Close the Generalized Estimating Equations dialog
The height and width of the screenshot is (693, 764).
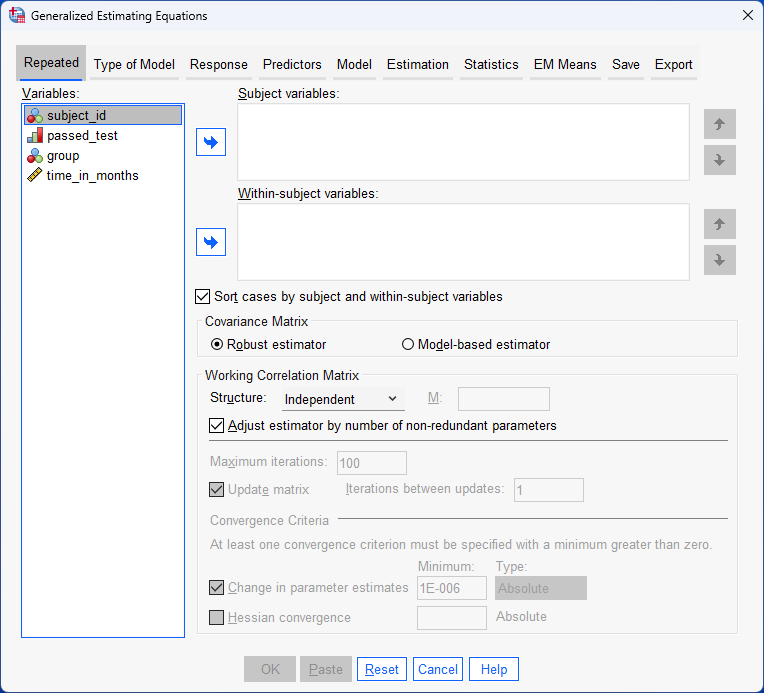click(748, 16)
